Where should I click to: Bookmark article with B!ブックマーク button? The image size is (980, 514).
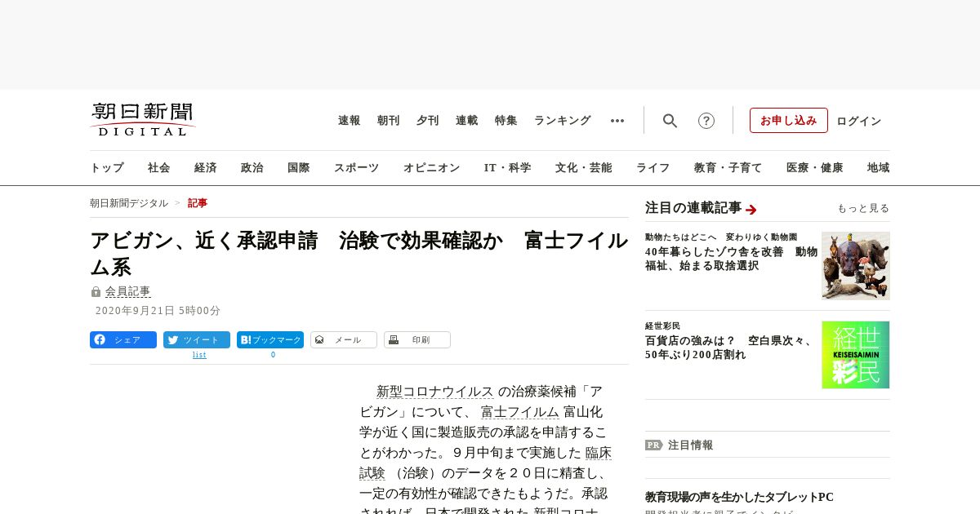coord(270,340)
